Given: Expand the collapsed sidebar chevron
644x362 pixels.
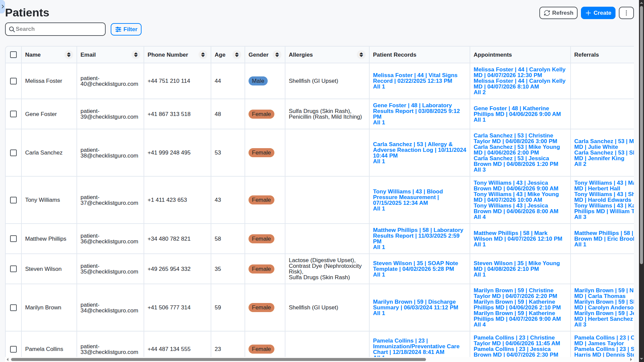Looking at the screenshot, I should pos(3,6).
